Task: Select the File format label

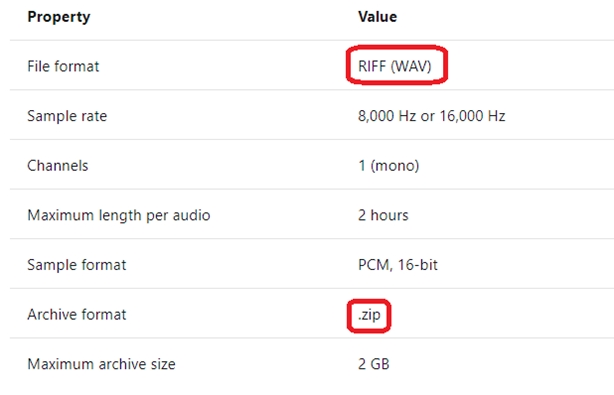Action: tap(63, 66)
